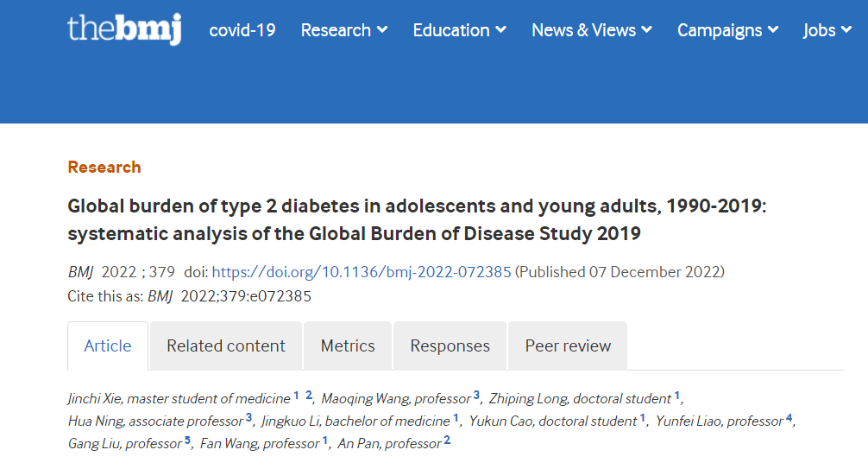Click affiliation superscript 3 after Maoqing Wang
Image resolution: width=868 pixels, height=469 pixels.
pyautogui.click(x=476, y=396)
